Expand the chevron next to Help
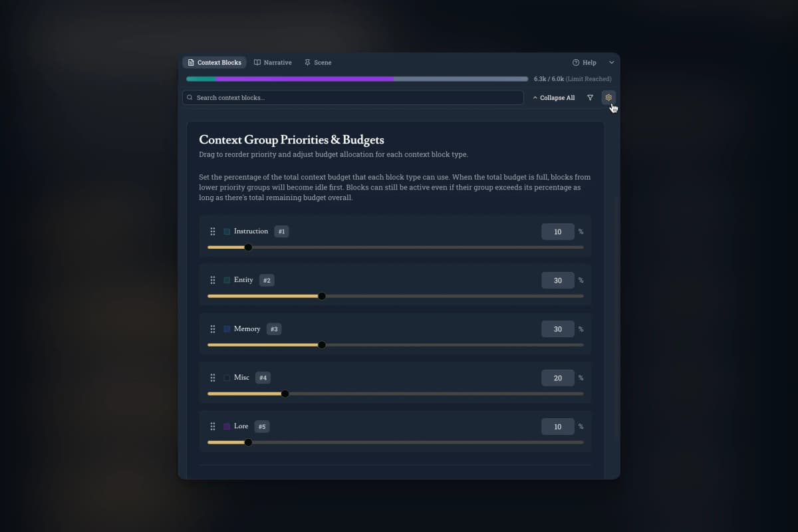Viewport: 798px width, 532px height. pos(611,63)
